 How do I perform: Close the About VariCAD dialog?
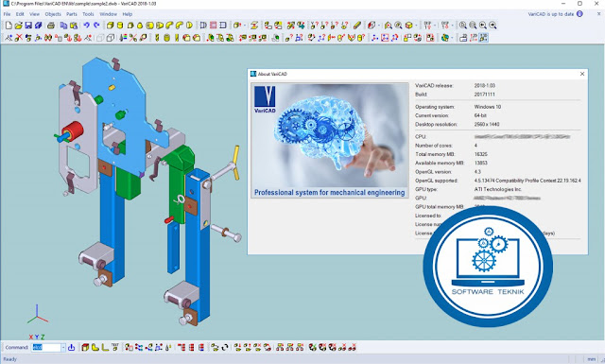tap(582, 74)
